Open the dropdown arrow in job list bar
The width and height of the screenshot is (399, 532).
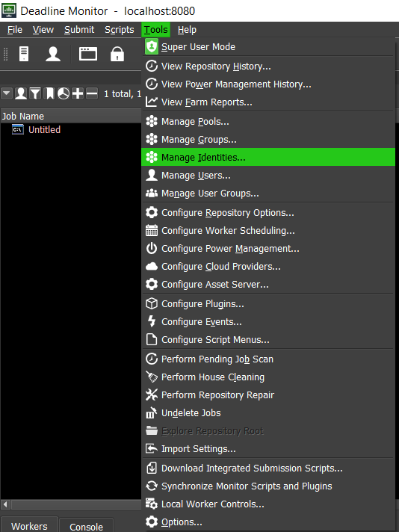point(7,93)
